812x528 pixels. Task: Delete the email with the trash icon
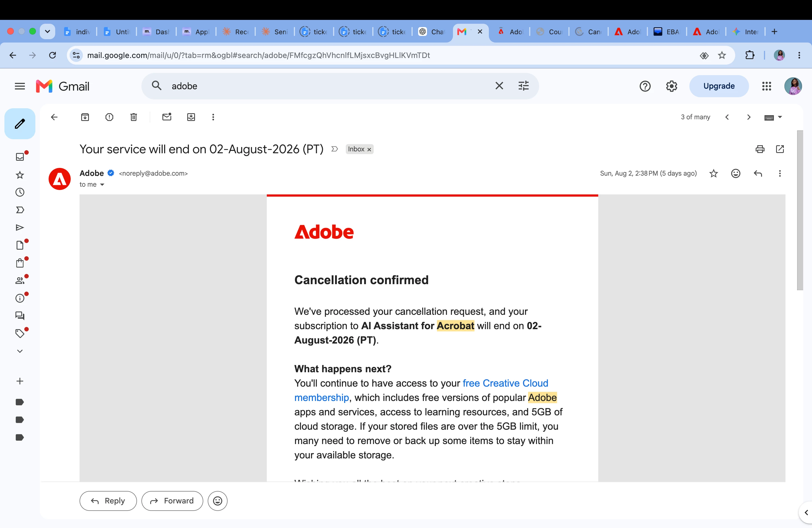(133, 117)
